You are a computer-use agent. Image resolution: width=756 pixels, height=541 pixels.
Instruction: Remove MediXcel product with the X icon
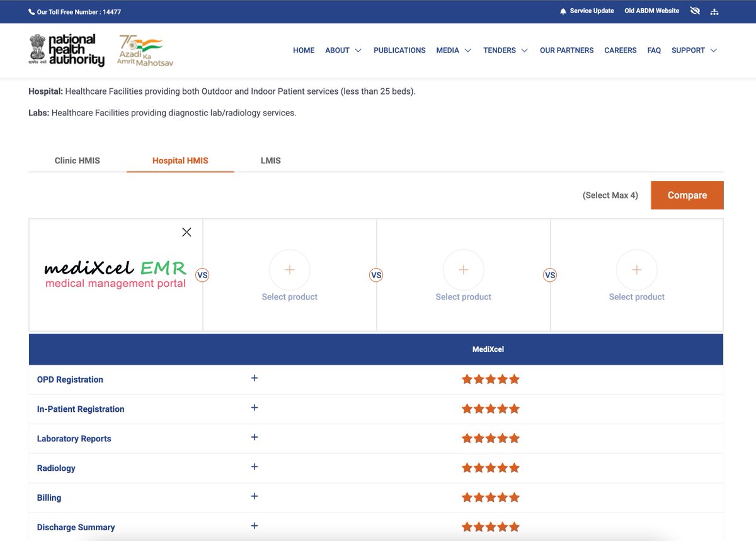tap(186, 232)
